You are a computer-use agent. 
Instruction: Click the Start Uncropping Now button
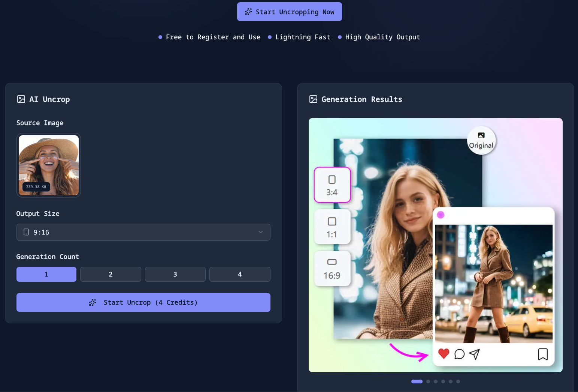click(x=289, y=12)
